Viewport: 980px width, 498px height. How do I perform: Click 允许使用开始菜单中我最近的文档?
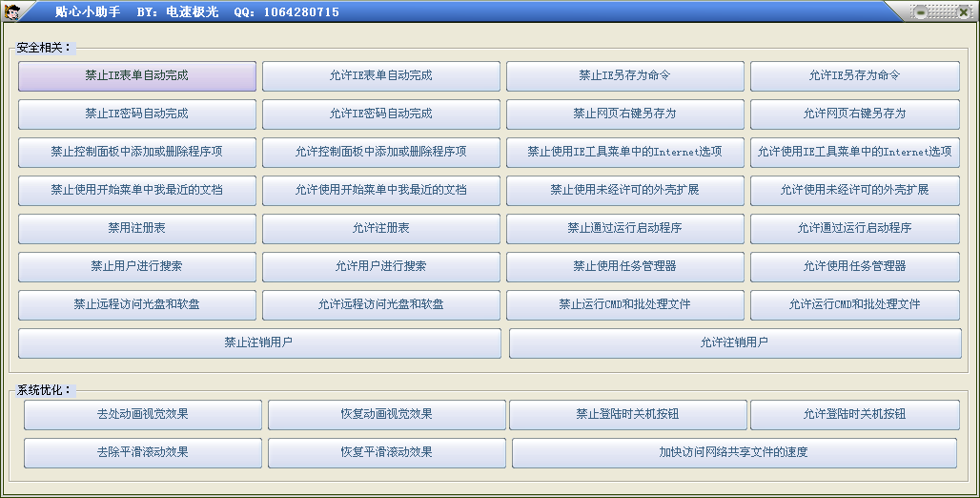pyautogui.click(x=381, y=191)
